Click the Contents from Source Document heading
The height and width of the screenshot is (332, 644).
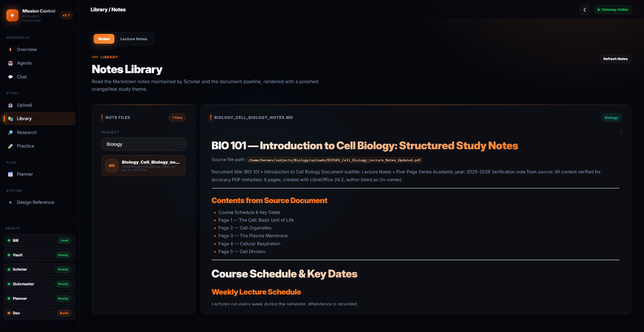tap(269, 201)
